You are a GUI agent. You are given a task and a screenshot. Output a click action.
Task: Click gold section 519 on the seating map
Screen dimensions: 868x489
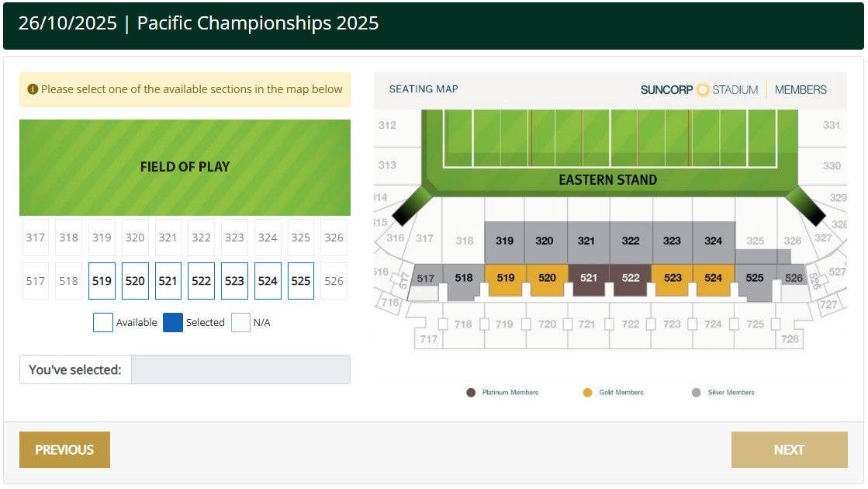click(506, 279)
